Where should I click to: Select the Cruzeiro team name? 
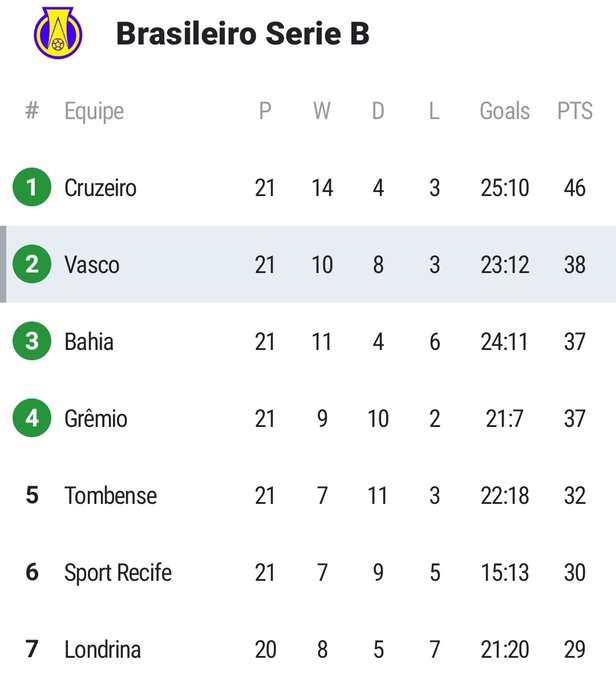100,188
